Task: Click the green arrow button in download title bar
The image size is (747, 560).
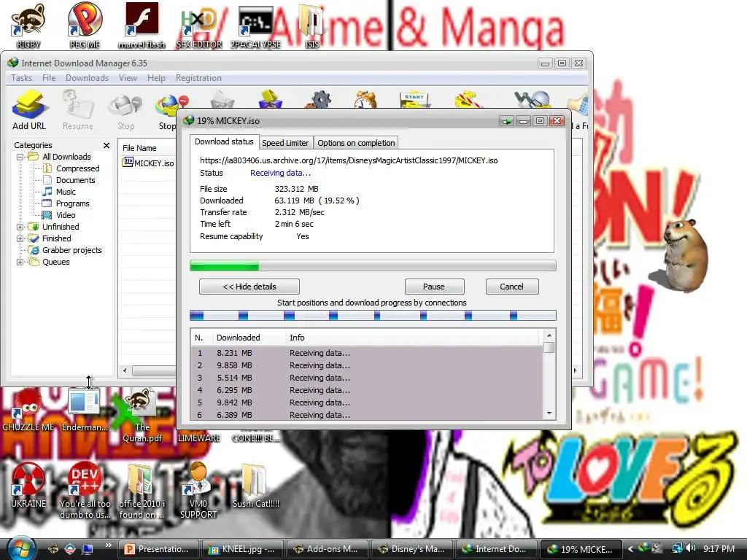Action: pyautogui.click(x=506, y=121)
